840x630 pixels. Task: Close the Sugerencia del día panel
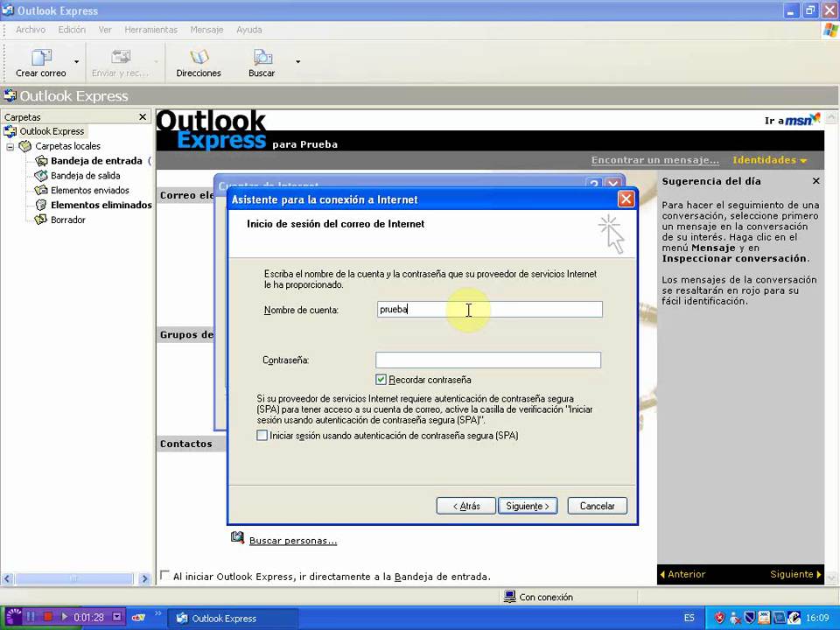point(815,181)
